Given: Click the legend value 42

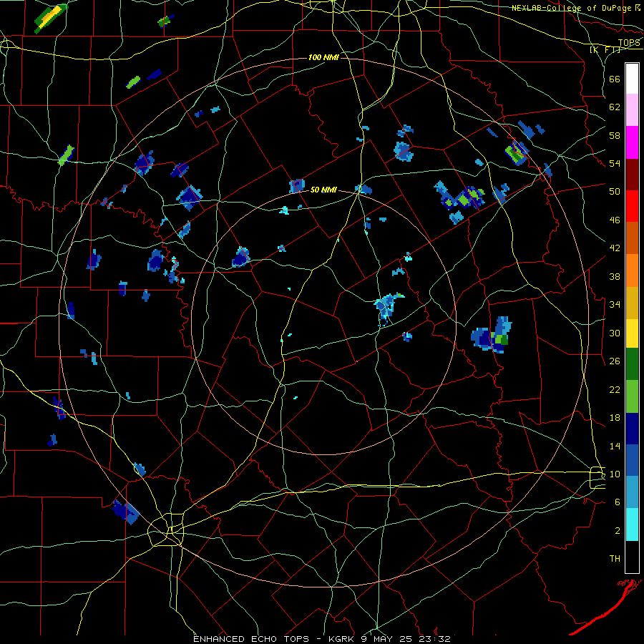Looking at the screenshot, I should point(615,248).
